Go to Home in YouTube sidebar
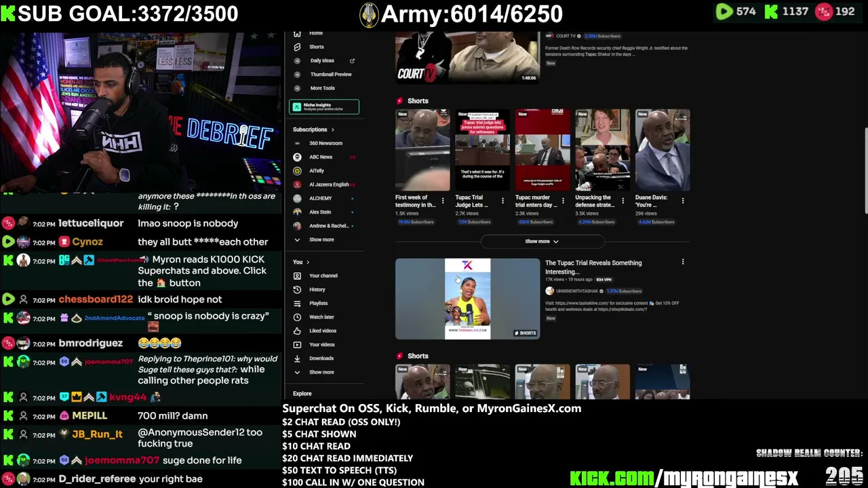Image resolution: width=868 pixels, height=488 pixels. pyautogui.click(x=316, y=33)
